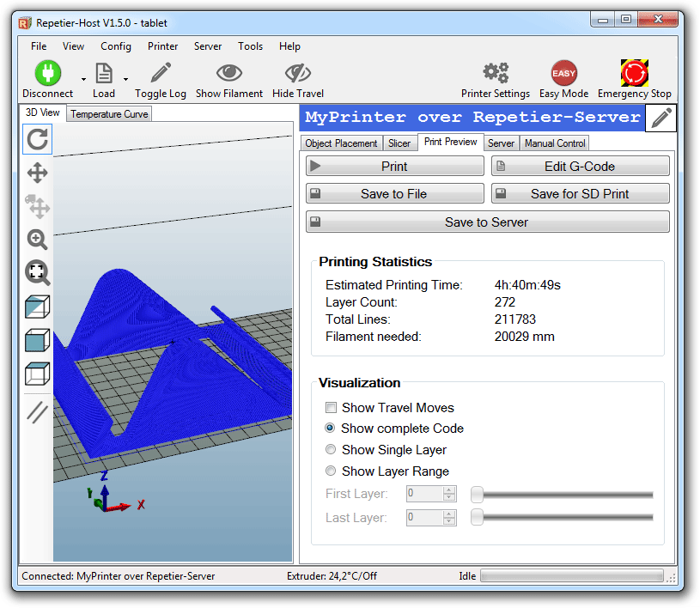Select the move viewpoint arrows tool
This screenshot has height=608, width=700.
click(x=38, y=173)
